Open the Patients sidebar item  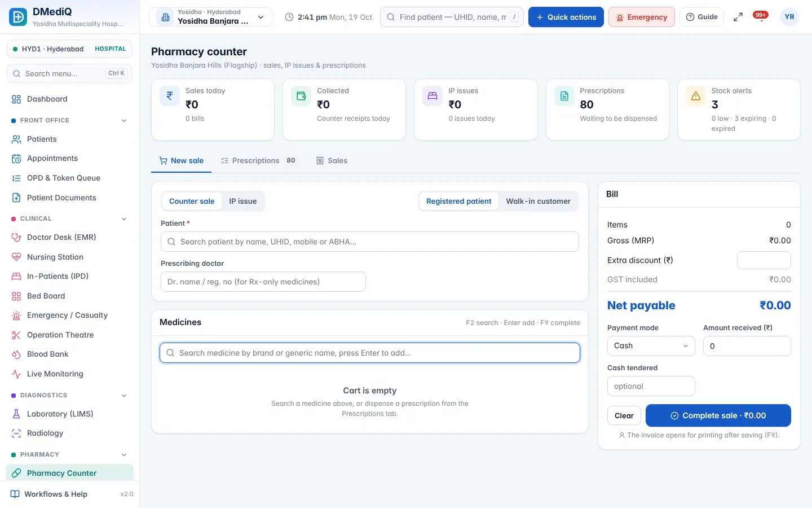69,139
